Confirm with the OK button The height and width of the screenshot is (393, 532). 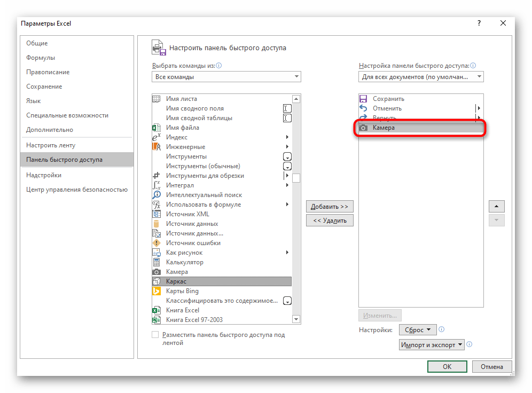point(447,366)
